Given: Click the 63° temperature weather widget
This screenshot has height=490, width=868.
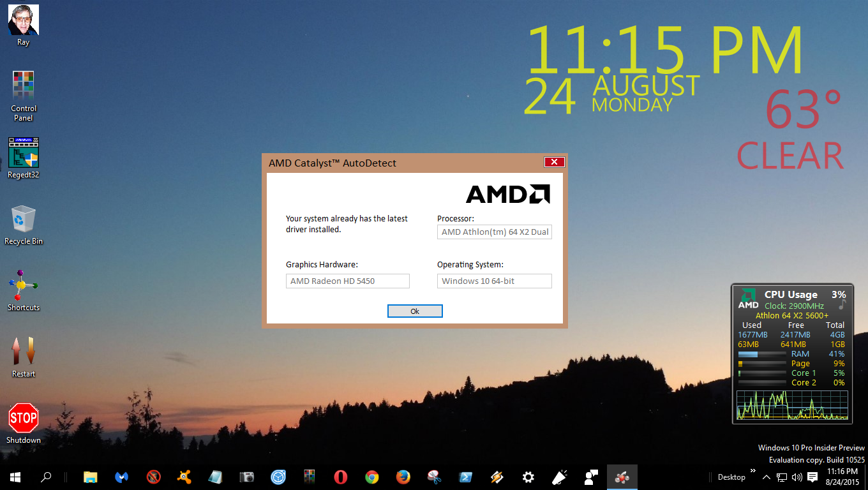Looking at the screenshot, I should click(804, 110).
